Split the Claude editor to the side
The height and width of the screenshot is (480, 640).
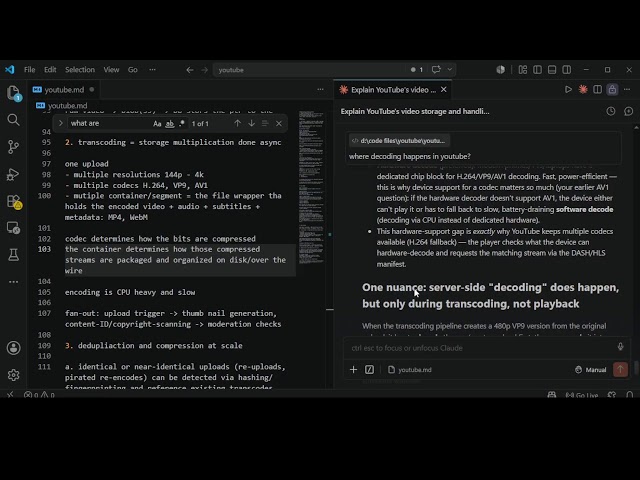tap(597, 89)
